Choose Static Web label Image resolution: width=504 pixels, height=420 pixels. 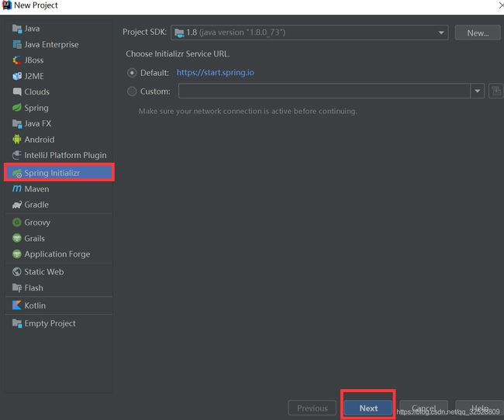[x=44, y=272]
